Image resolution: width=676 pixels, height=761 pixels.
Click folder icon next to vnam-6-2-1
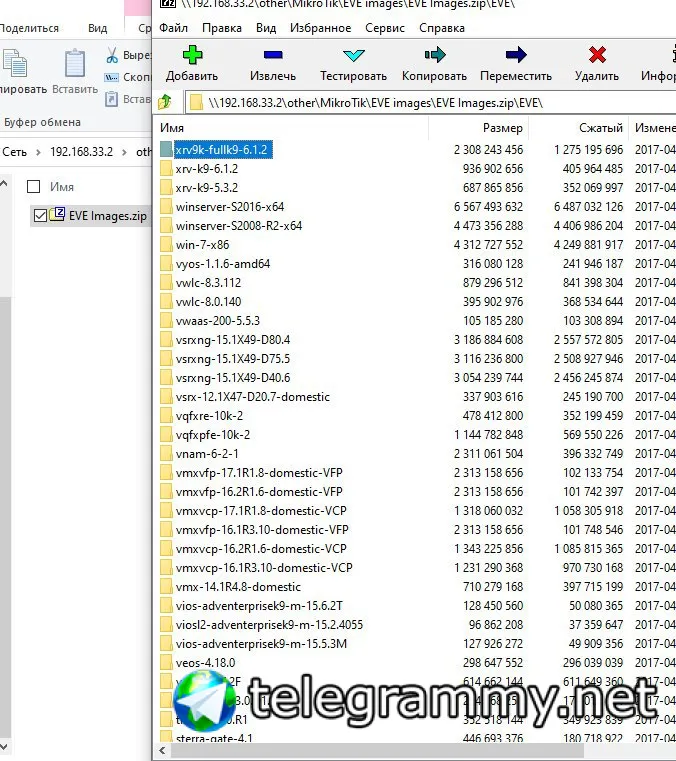166,454
